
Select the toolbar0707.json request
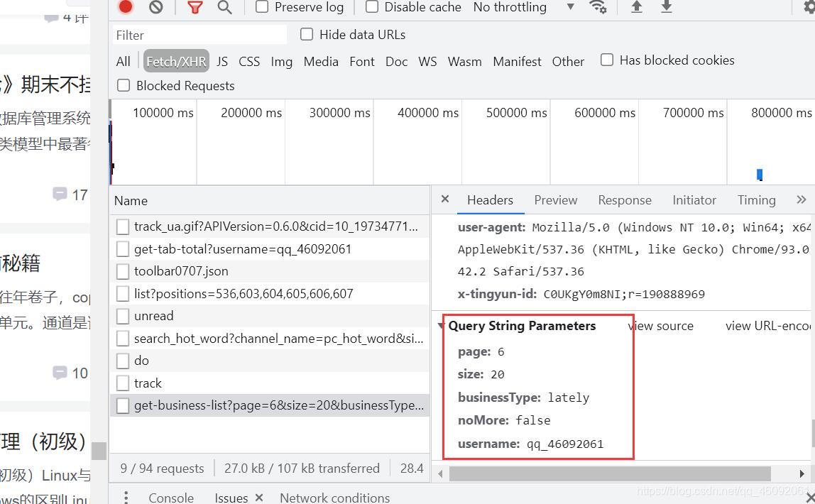click(270, 271)
